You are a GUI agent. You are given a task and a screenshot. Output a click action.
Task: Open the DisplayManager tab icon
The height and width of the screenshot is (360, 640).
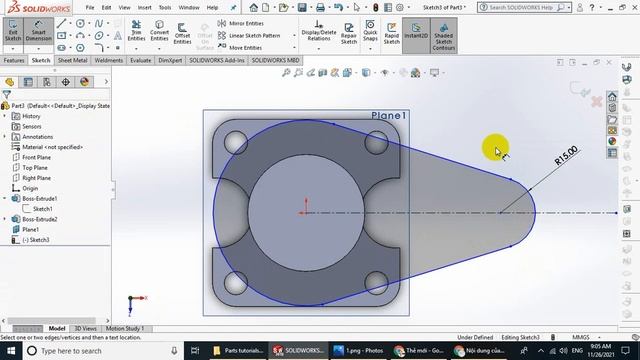coord(84,82)
